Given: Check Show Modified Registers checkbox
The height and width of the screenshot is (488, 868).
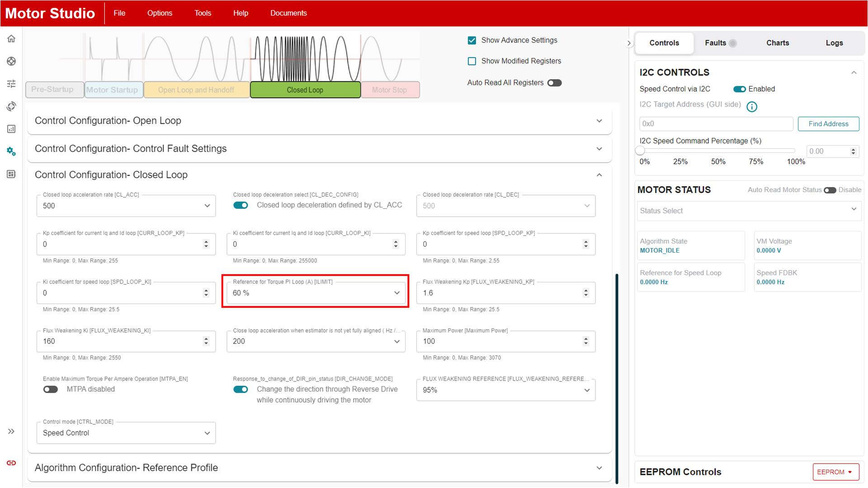Looking at the screenshot, I should click(472, 61).
